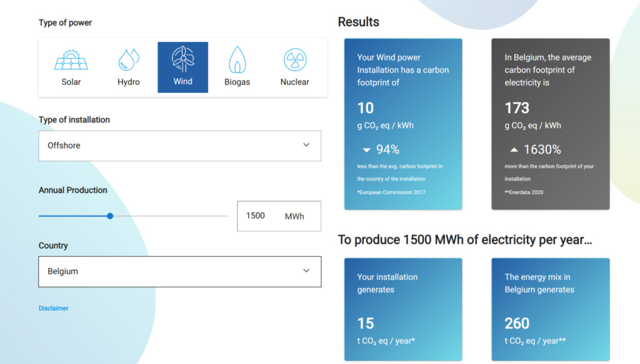Select the Solar power type icon

click(x=71, y=60)
